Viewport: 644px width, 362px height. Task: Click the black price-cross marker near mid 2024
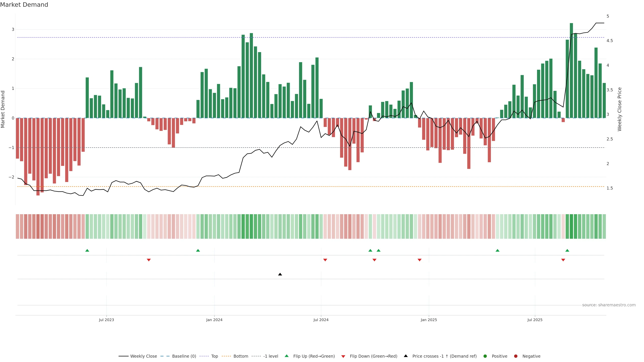280,274
